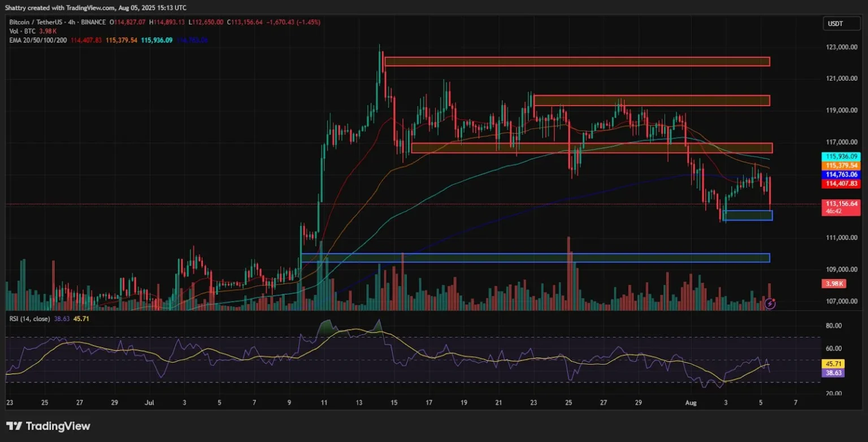The height and width of the screenshot is (442, 868).
Task: Click the orange 115,379.54 EMA price label
Action: [841, 165]
